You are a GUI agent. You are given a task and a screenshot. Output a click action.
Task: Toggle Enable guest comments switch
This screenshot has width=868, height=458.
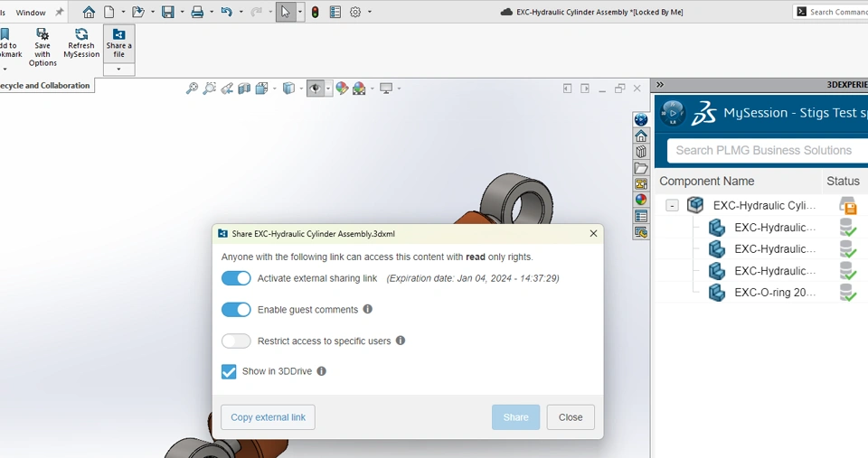click(x=236, y=310)
